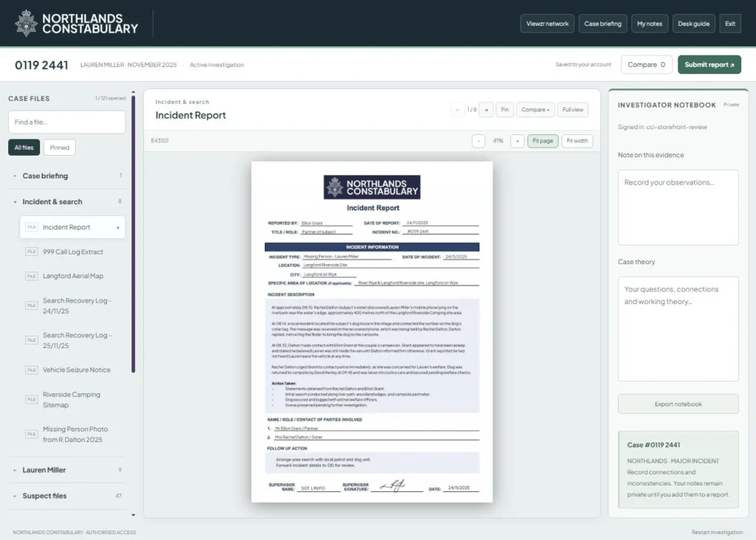Open the 999 Call Log Extract file
Viewport: 756px width, 540px height.
pos(72,252)
